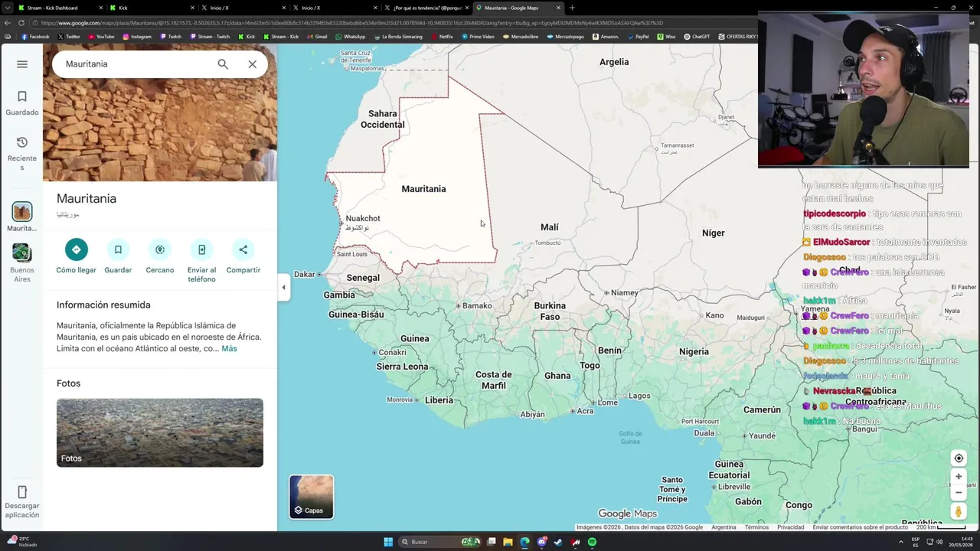
Task: Open the PayPal bookmark
Action: click(638, 37)
